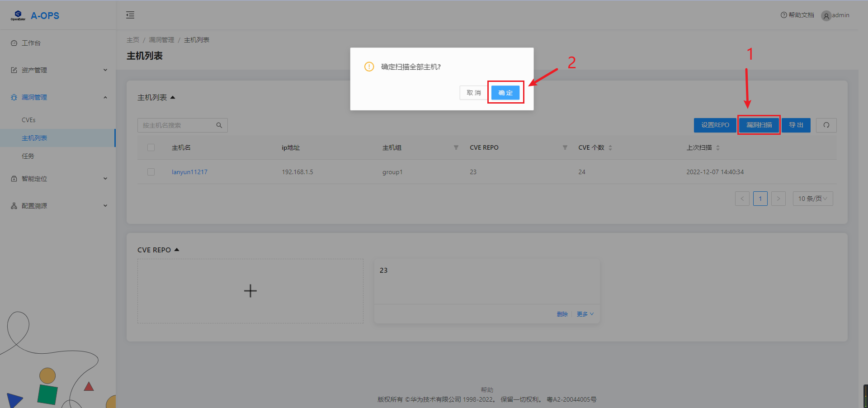Click the plus icon to add CVE REPO
Image resolution: width=868 pixels, height=408 pixels.
coord(250,291)
